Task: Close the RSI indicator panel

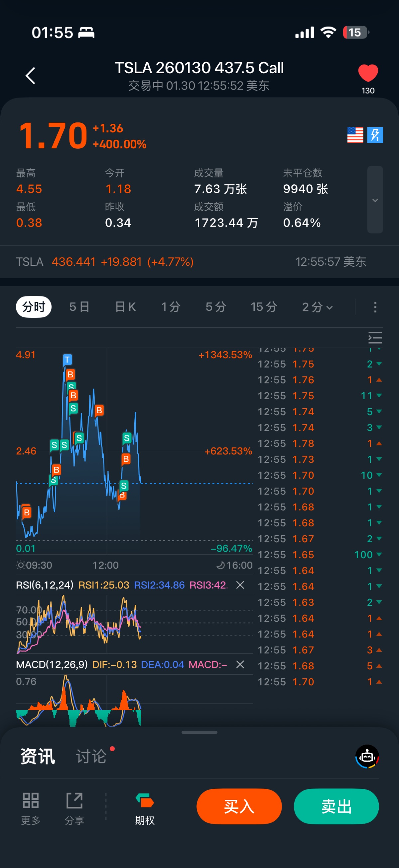Action: (x=240, y=585)
